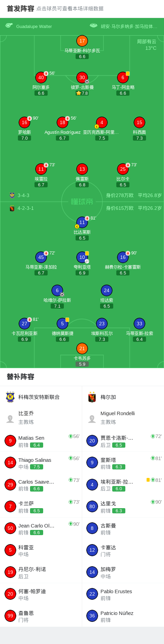164x644 pixels.
Task: Click the referee whistle icon beside Guadalupe Walter
Action: click(x=9, y=25)
